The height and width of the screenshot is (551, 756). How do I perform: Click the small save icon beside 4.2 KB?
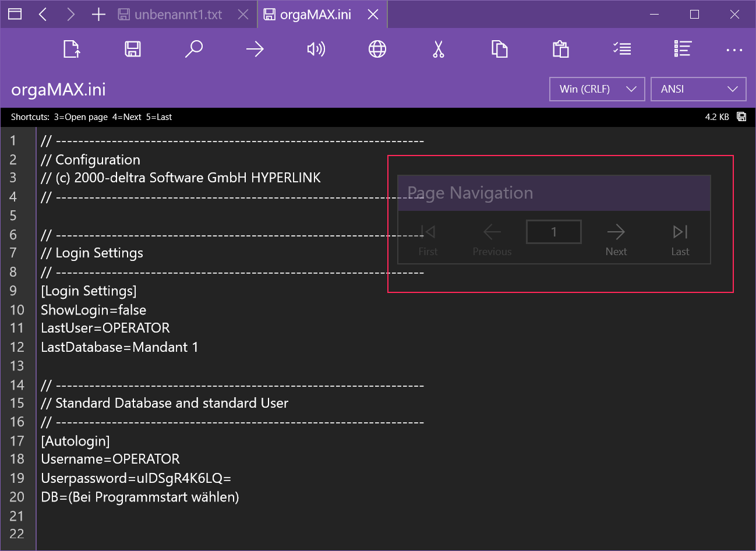[741, 116]
